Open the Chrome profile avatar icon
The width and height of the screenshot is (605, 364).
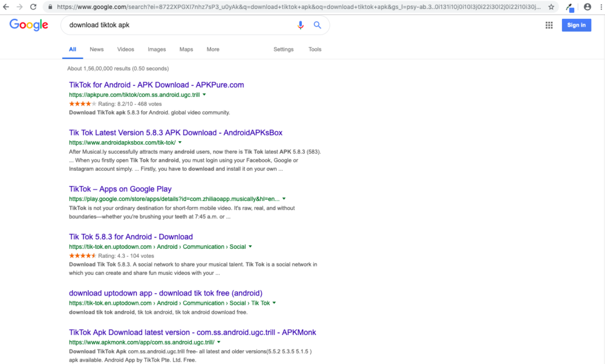click(x=587, y=7)
